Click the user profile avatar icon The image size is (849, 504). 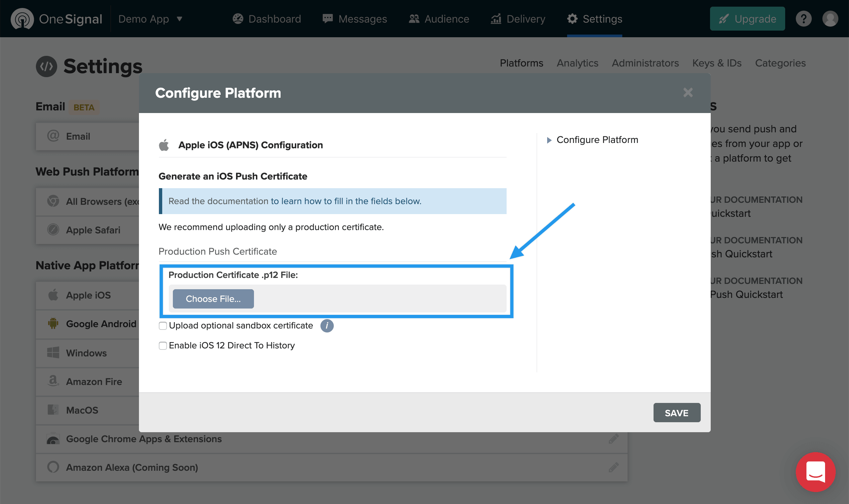click(x=830, y=19)
